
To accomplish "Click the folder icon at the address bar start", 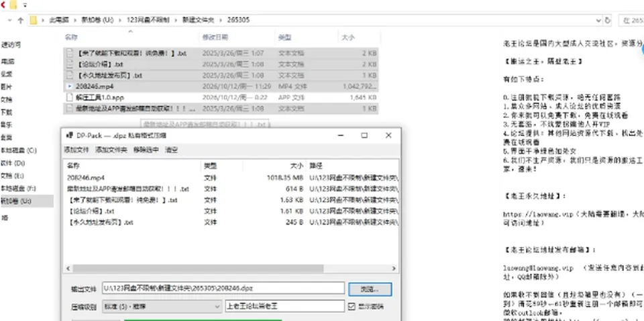I will pos(34,20).
